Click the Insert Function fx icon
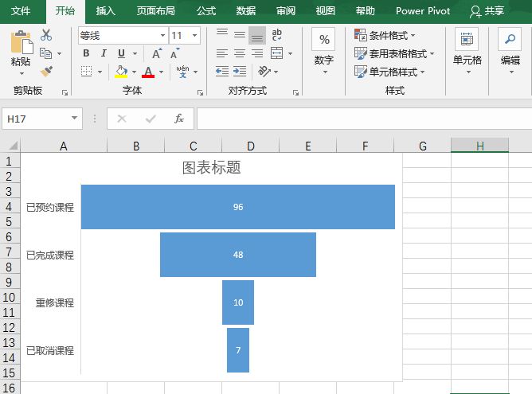 tap(179, 119)
